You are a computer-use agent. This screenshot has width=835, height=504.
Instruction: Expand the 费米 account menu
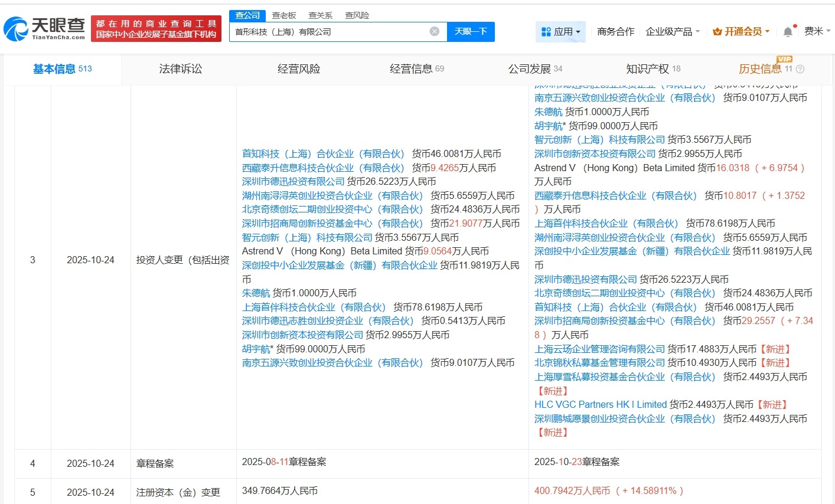[x=817, y=31]
